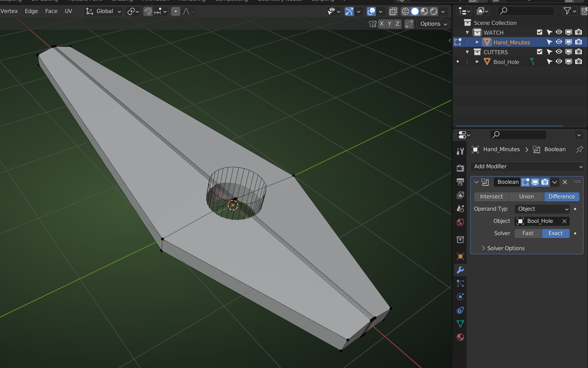Open the snapping options dropdown
Viewport: 588px width, 368px height.
pos(159,11)
